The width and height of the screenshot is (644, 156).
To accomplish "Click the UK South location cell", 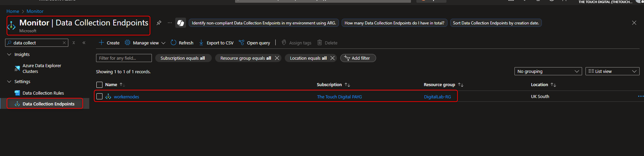I will tap(540, 96).
